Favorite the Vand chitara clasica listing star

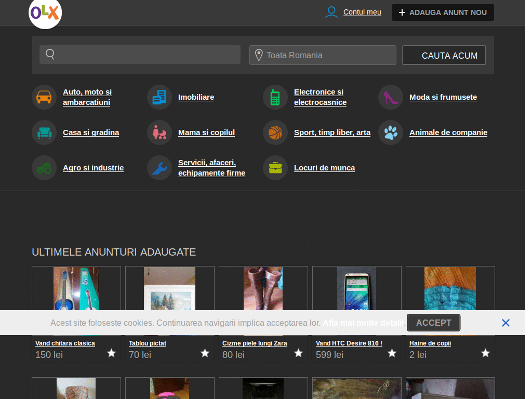click(x=112, y=353)
